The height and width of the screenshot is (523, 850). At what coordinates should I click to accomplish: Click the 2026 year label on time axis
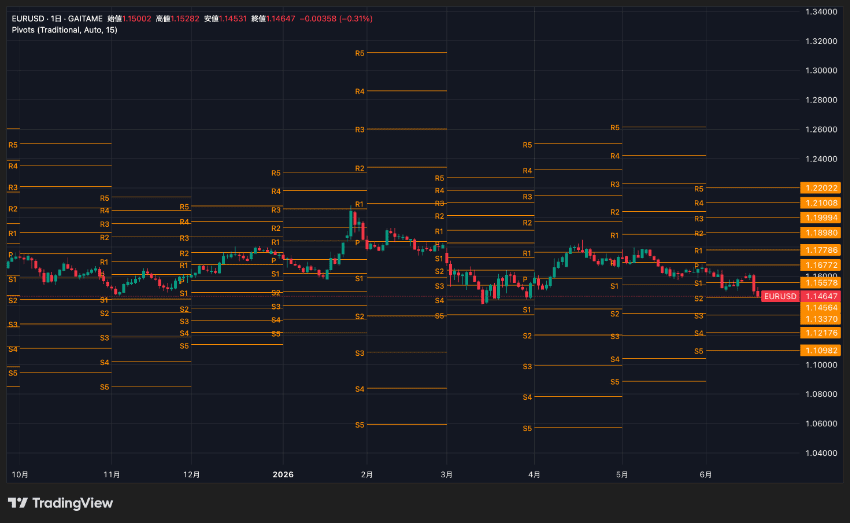click(x=283, y=474)
